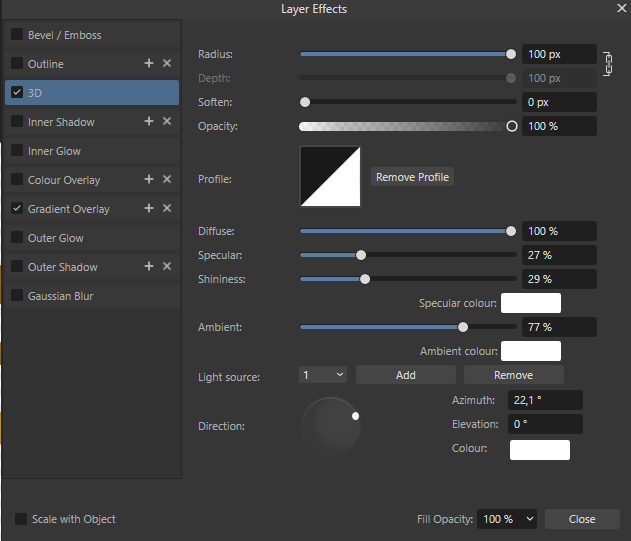The width and height of the screenshot is (631, 541).
Task: Click the Soften slider handle
Action: tap(305, 102)
